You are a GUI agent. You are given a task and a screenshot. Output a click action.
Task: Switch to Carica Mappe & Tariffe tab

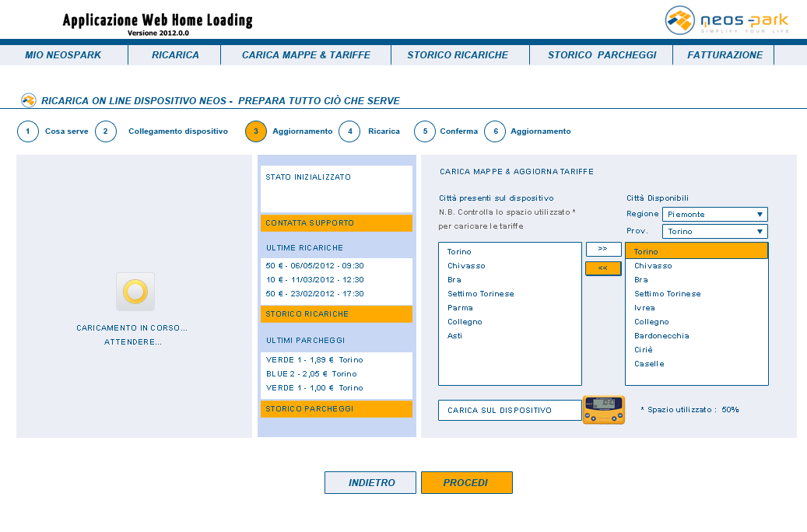[x=306, y=55]
